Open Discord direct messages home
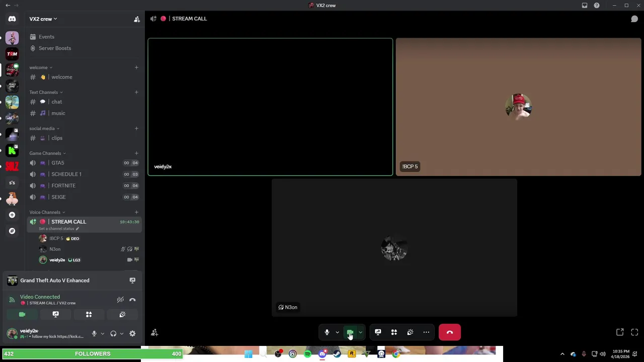Screen dimensions: 644x362 pos(12,19)
